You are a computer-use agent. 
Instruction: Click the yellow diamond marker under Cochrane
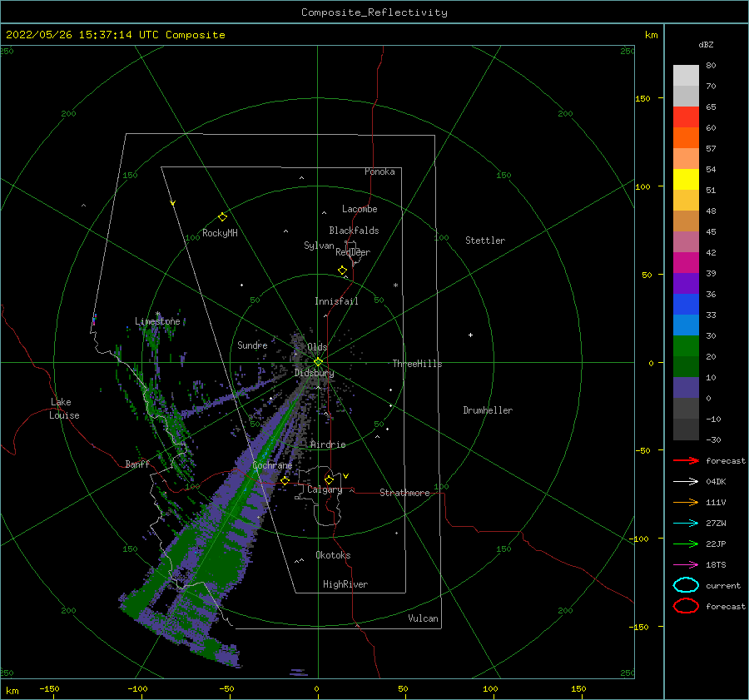click(285, 481)
